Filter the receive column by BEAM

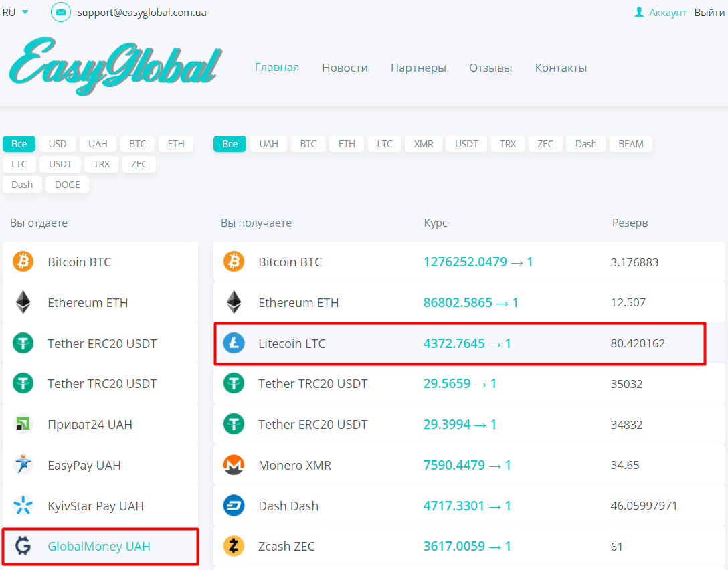click(x=630, y=144)
